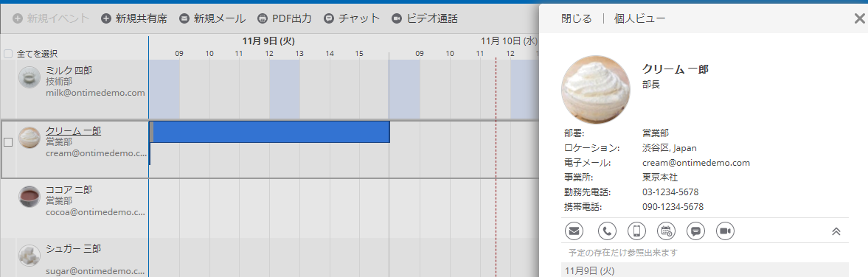This screenshot has width=868, height=277.
Task: Click the video camera icon in profile panel
Action: tap(725, 231)
